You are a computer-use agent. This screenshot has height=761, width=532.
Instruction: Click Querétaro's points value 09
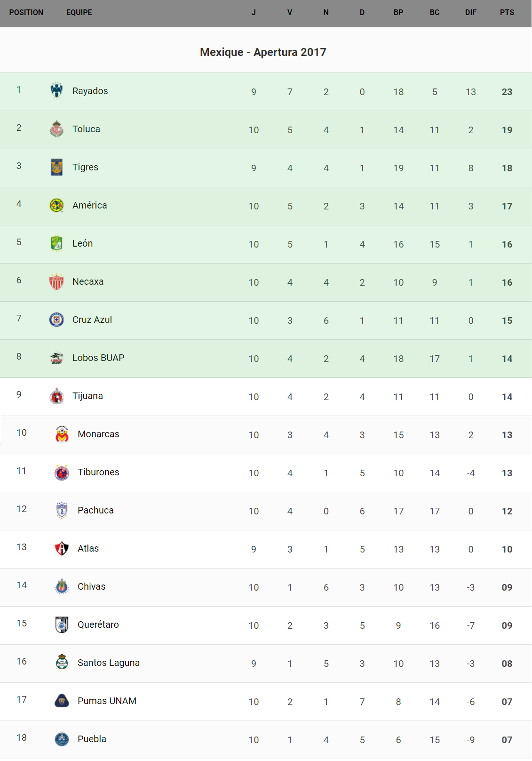(x=507, y=625)
